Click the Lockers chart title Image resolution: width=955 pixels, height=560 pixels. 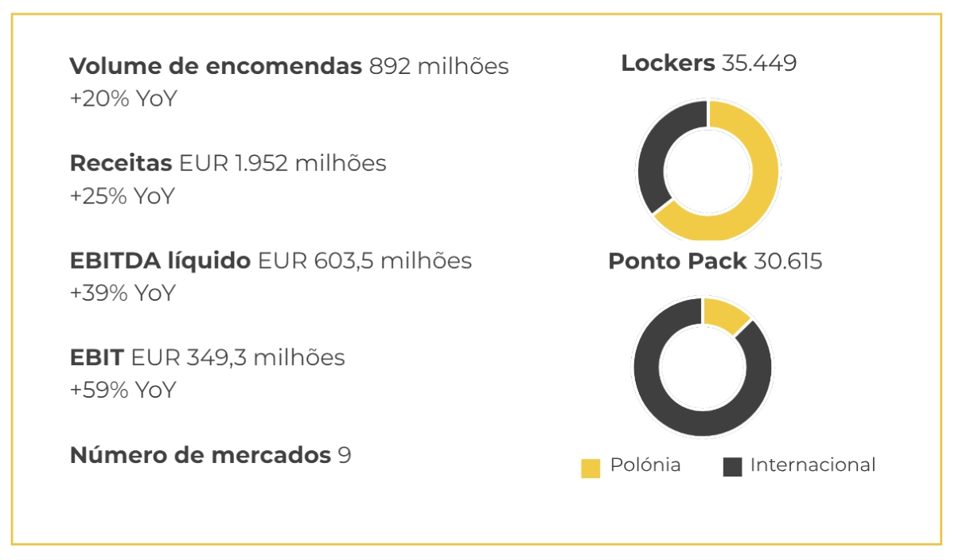[668, 64]
